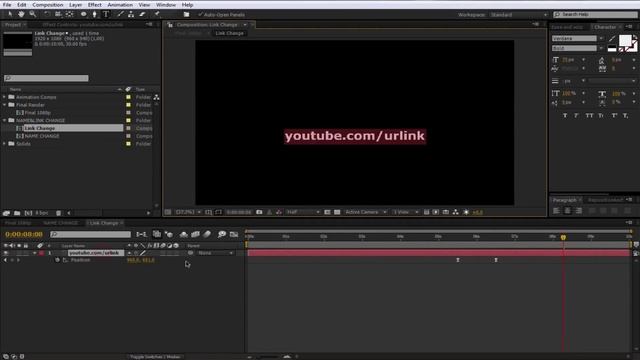Click the Brainstorm icon in timeline
Viewport: 640px width, 360px height.
[x=222, y=234]
